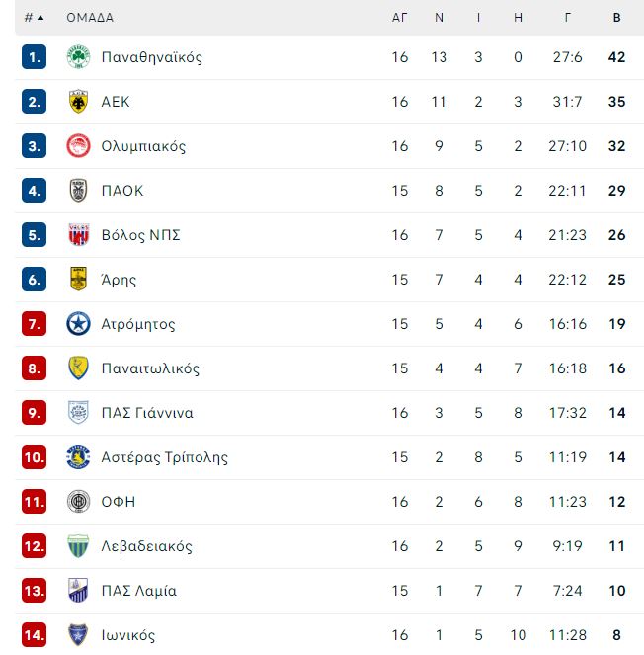Click the Άρης yellow crest
Viewport: 644px width, 655px height.
pyautogui.click(x=78, y=279)
